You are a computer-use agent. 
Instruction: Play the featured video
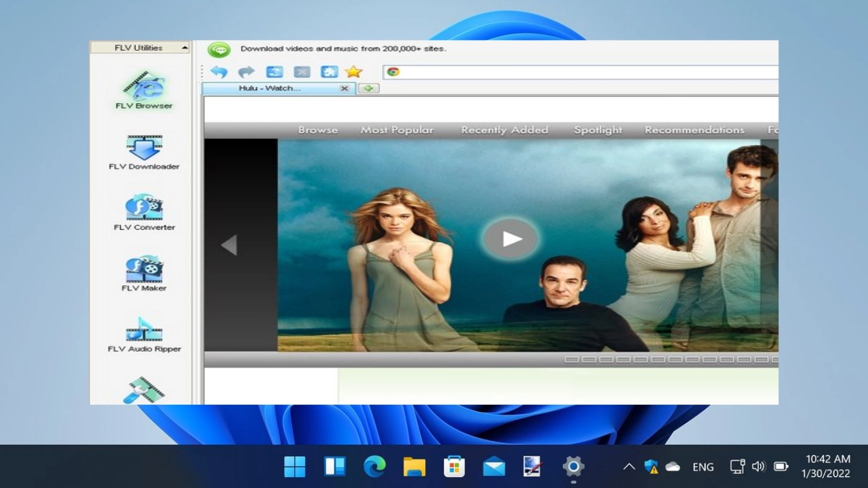(x=511, y=239)
